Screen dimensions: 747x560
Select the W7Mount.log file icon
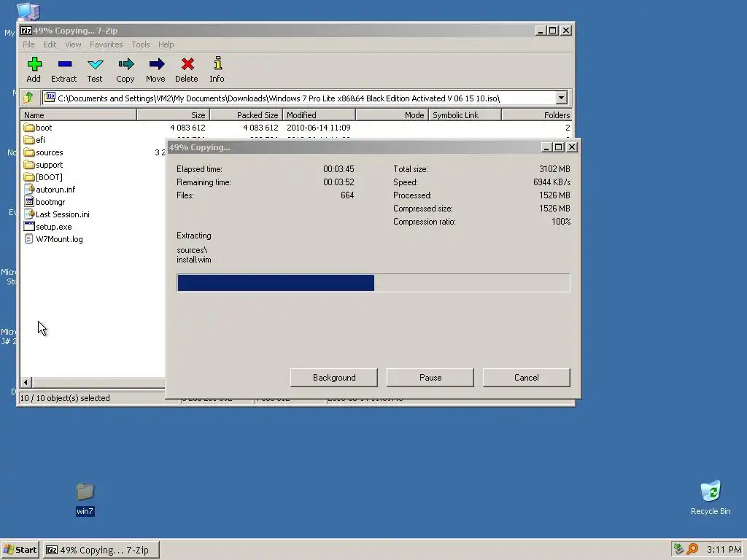[29, 239]
